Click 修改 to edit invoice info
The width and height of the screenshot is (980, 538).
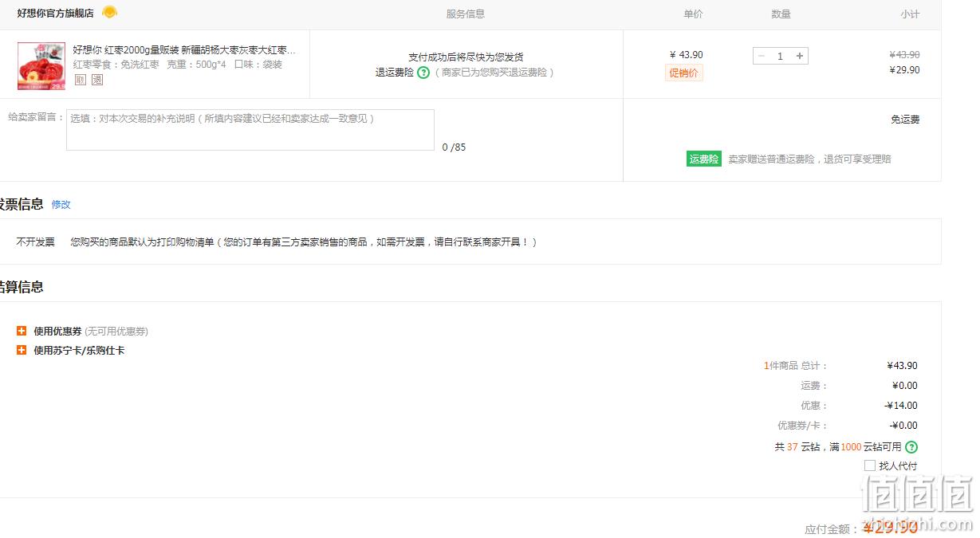[61, 205]
